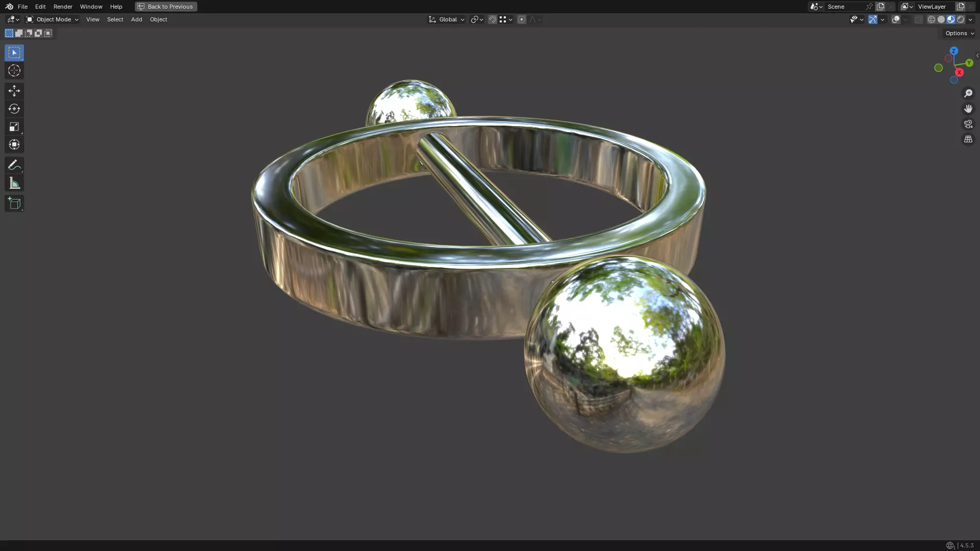Activate the Transform tool
980x551 pixels.
(14, 144)
